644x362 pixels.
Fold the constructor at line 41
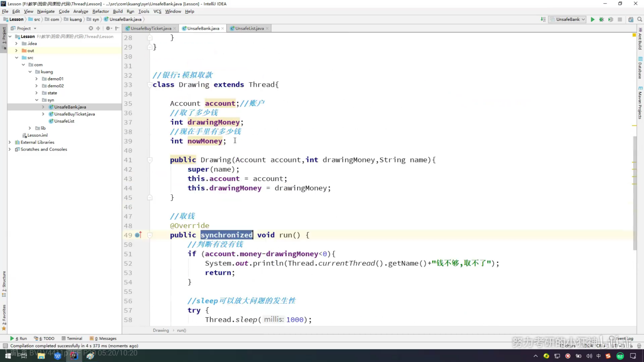(150, 160)
